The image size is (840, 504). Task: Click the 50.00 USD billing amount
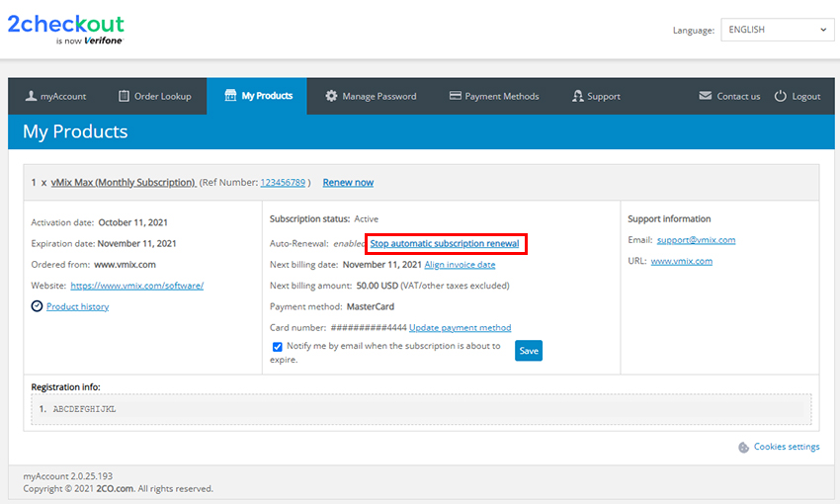tap(378, 286)
